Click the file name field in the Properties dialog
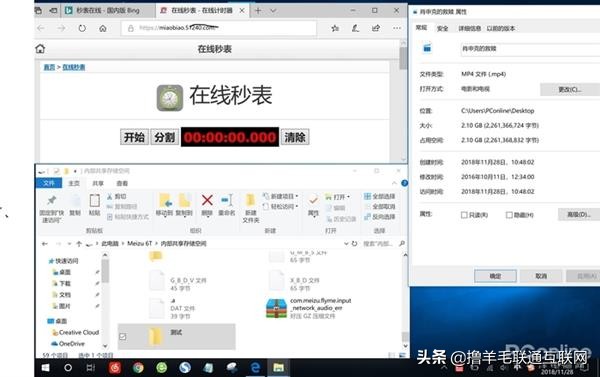 pyautogui.click(x=530, y=49)
